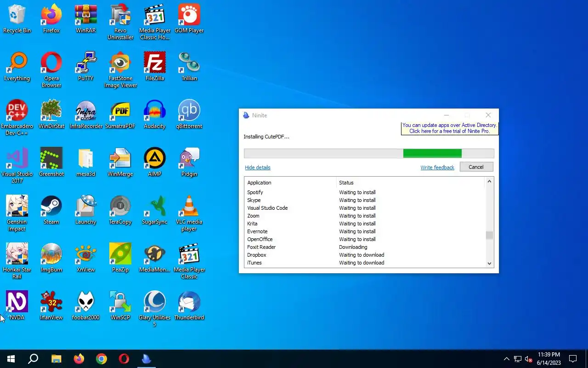588x368 pixels.
Task: Select the AIMP desktop icon
Action: pos(155,162)
